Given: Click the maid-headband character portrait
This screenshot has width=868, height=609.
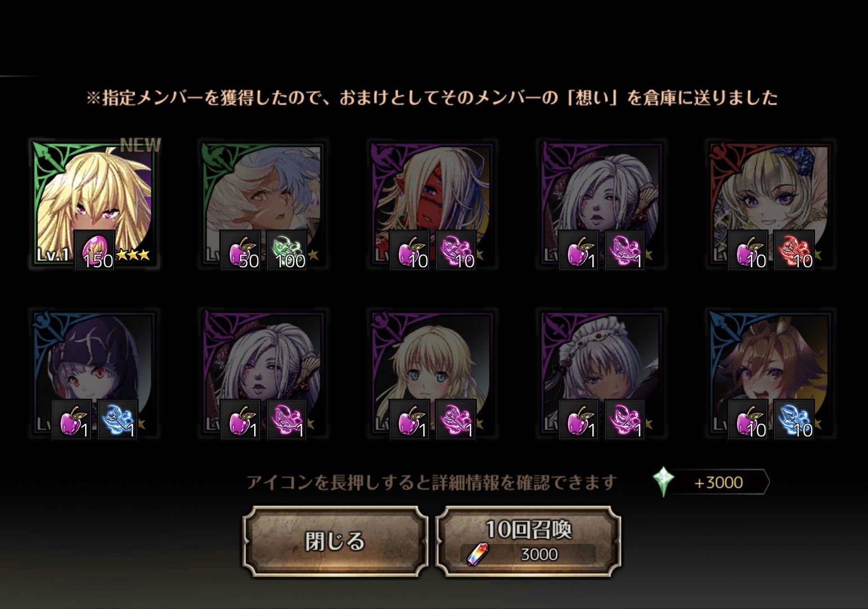Looking at the screenshot, I should coord(601,372).
